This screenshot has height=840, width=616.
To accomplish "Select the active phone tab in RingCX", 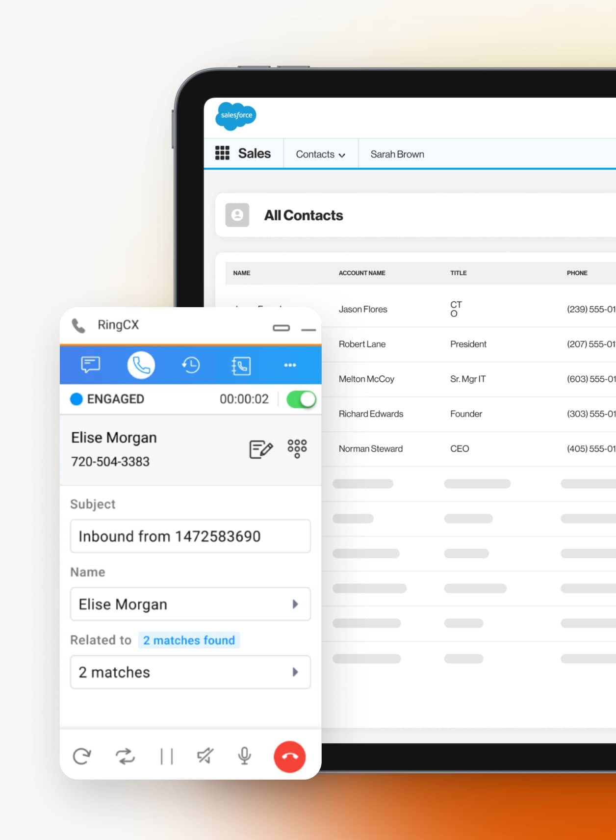I will 141,365.
